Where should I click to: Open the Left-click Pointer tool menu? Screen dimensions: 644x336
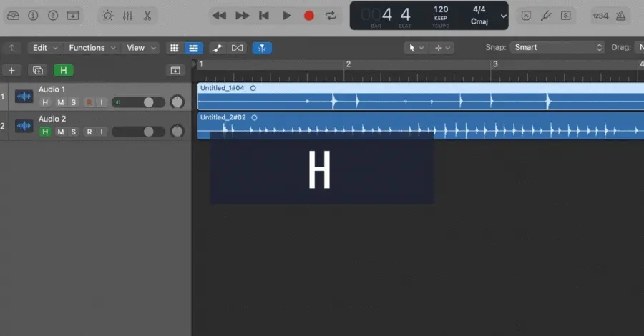click(x=416, y=48)
